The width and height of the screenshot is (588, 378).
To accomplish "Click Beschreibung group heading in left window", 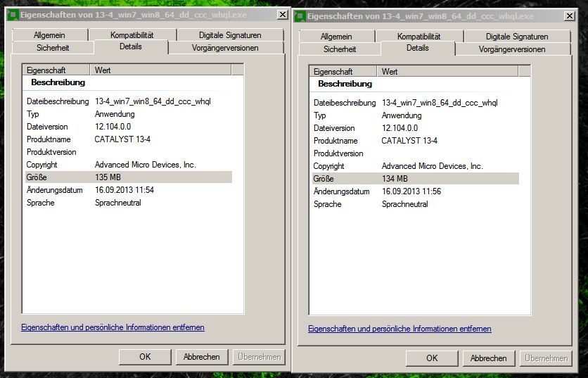I will coord(58,82).
